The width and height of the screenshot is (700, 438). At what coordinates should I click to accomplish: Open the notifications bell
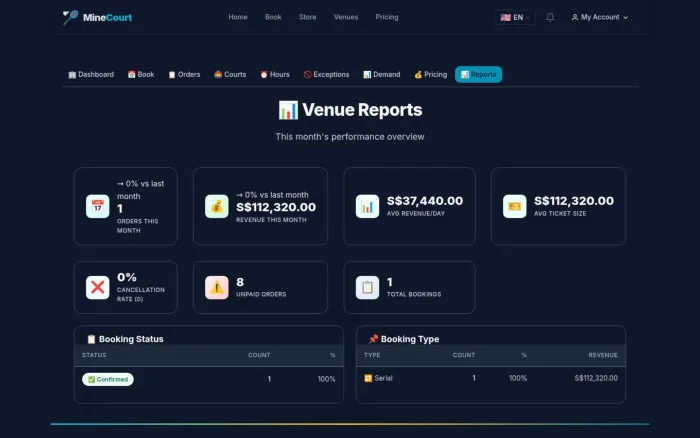(550, 17)
